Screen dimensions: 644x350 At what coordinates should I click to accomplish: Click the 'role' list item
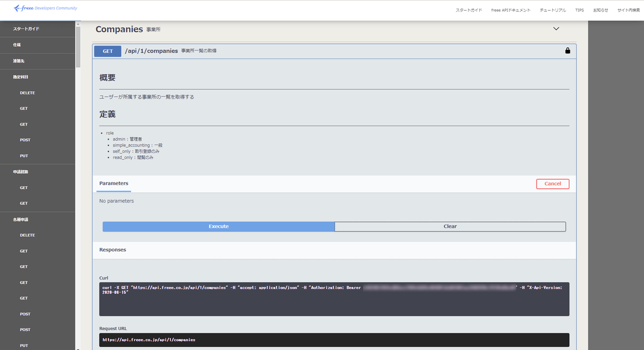pos(109,133)
